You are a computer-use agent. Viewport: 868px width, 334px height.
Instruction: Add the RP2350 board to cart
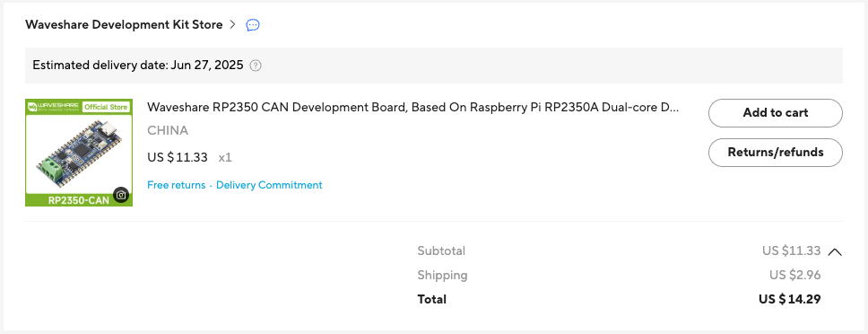776,113
